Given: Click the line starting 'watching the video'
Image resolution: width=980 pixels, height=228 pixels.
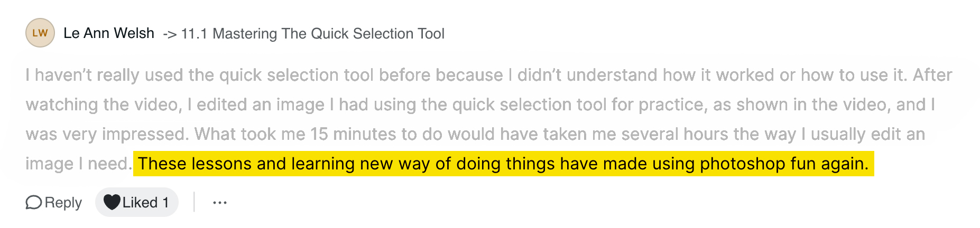Looking at the screenshot, I should 480,104.
